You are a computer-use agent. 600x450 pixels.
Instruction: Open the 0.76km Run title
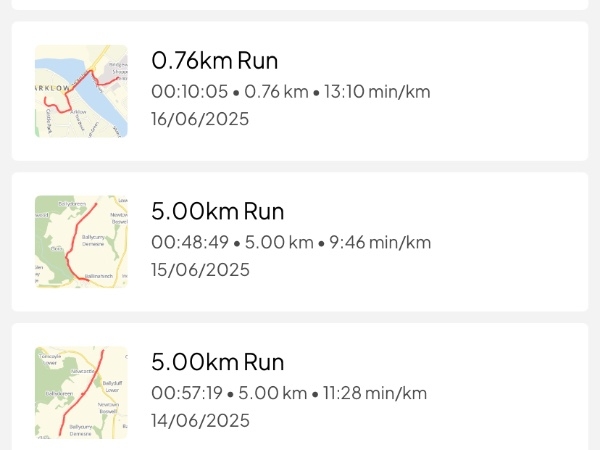pos(214,60)
